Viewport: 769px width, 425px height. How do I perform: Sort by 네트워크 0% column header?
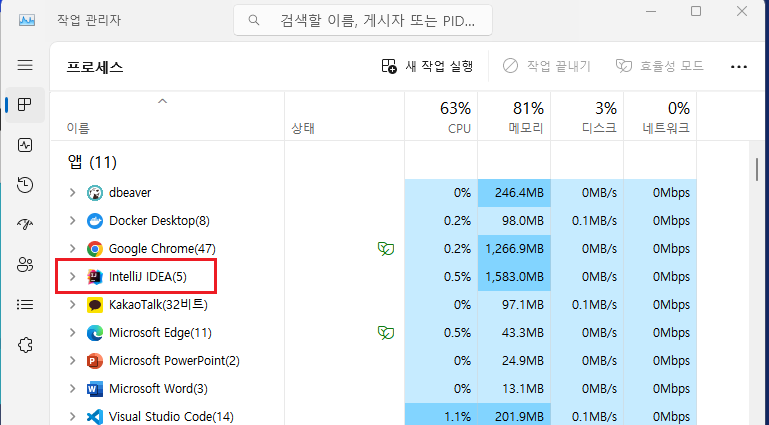660,116
